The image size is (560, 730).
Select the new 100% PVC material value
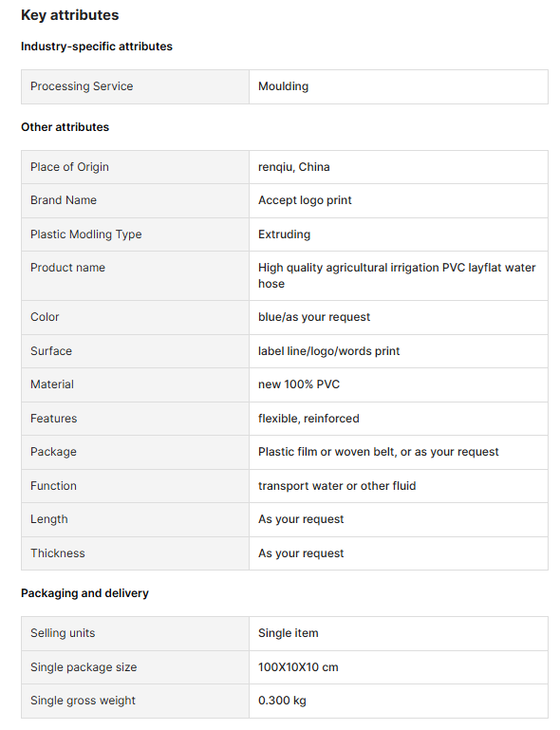pyautogui.click(x=299, y=384)
